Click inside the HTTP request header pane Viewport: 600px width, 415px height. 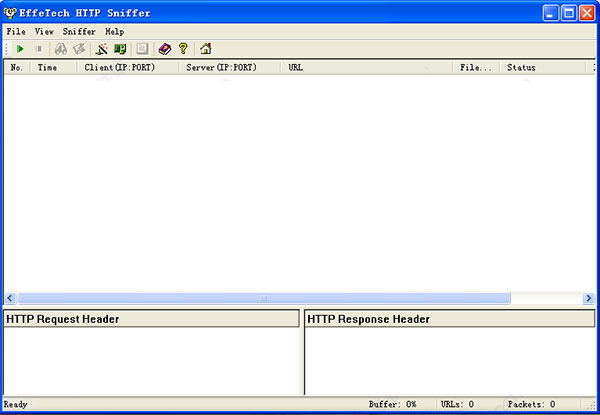(152, 361)
